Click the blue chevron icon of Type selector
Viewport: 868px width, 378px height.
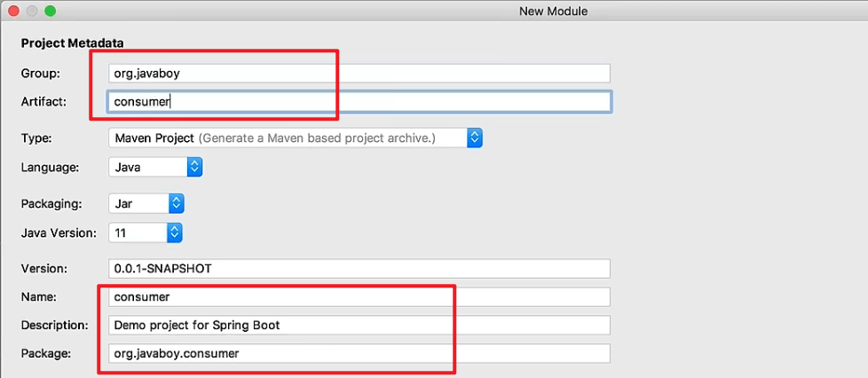coord(475,138)
